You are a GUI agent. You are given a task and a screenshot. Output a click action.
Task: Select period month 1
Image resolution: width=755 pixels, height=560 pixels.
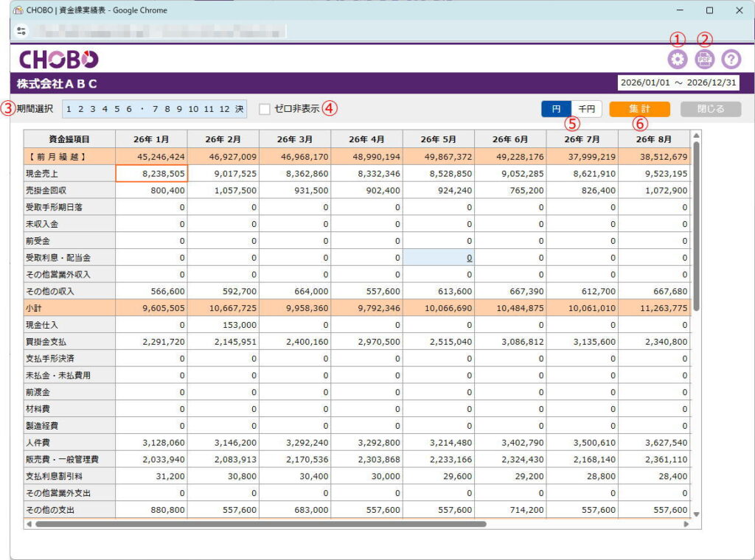(x=69, y=109)
